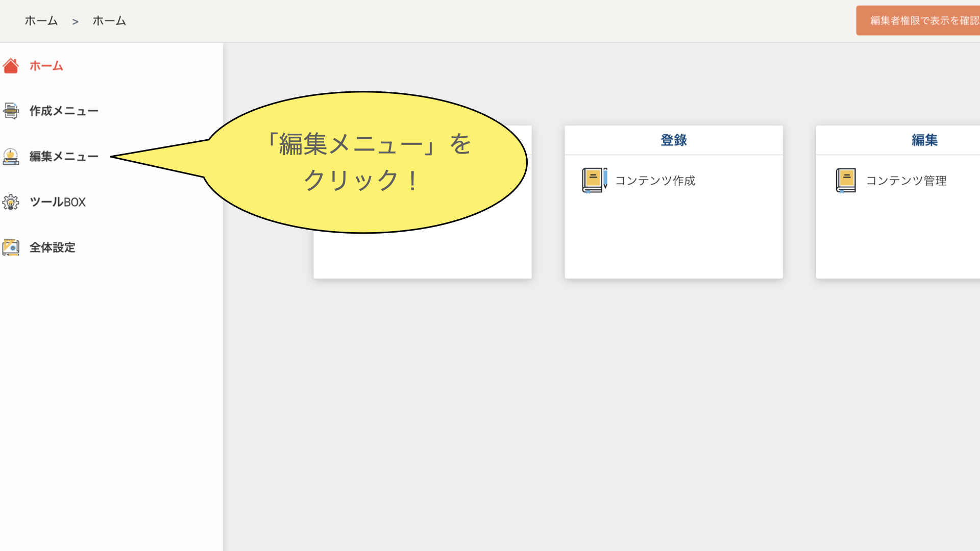The width and height of the screenshot is (980, 551).
Task: Click the red Home house icon
Action: (x=11, y=66)
